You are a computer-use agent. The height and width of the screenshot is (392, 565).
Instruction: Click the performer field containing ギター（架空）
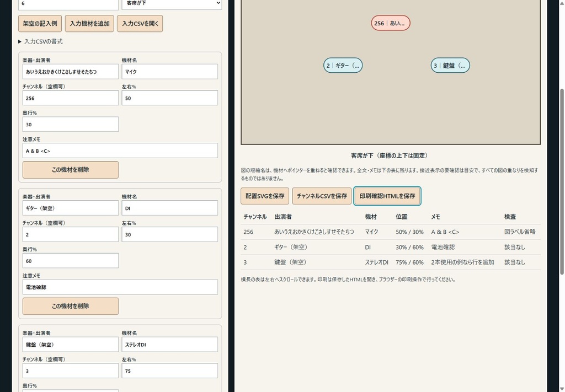point(71,208)
